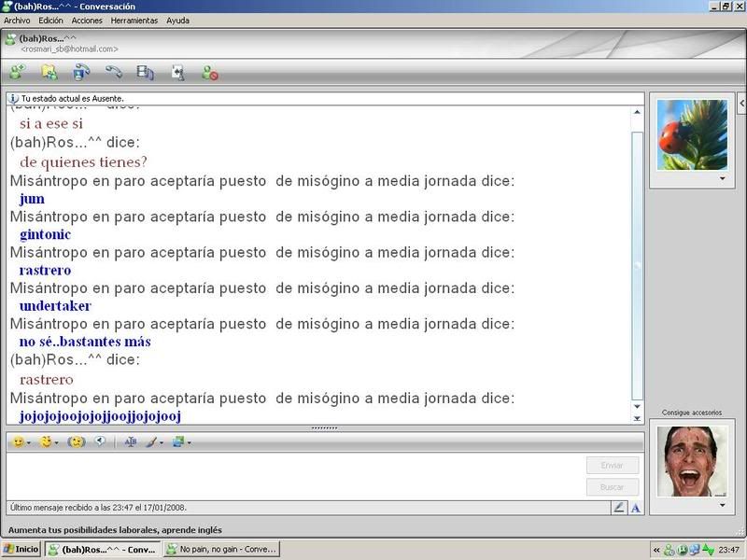
Task: Switch to No pain, no gain conversation
Action: [221, 549]
